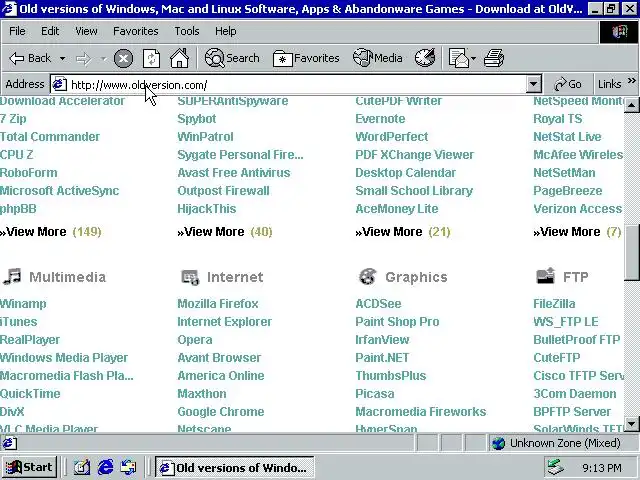640x480 pixels.
Task: Open the Favorites menu
Action: [x=136, y=31]
